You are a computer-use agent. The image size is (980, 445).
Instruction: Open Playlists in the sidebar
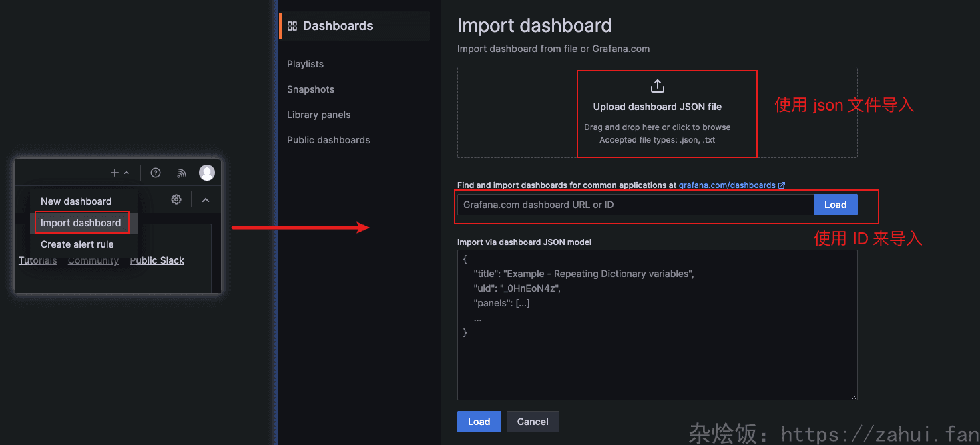tap(305, 64)
